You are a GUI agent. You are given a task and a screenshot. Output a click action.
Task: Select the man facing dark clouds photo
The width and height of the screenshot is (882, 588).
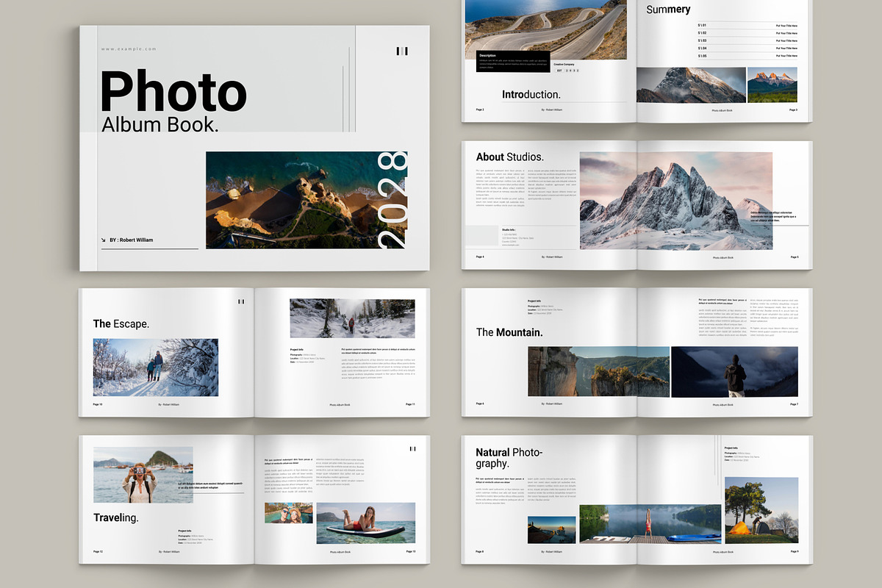pyautogui.click(x=734, y=372)
